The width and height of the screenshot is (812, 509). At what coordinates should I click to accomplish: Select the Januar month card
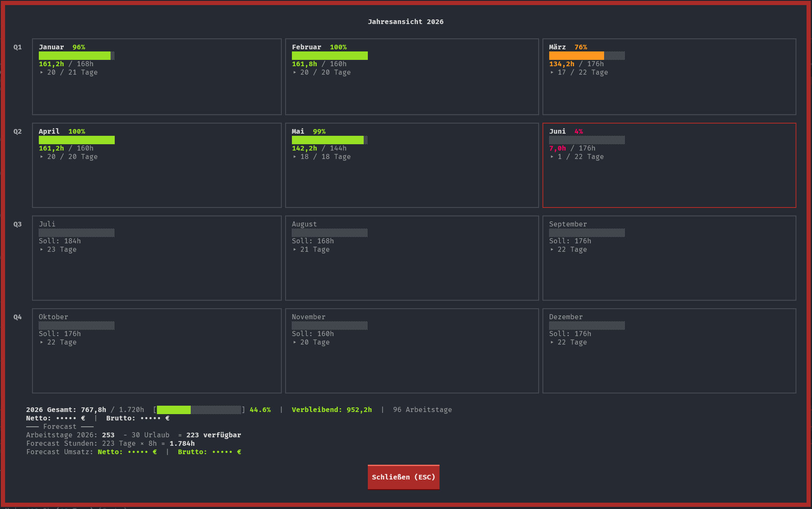click(x=157, y=77)
